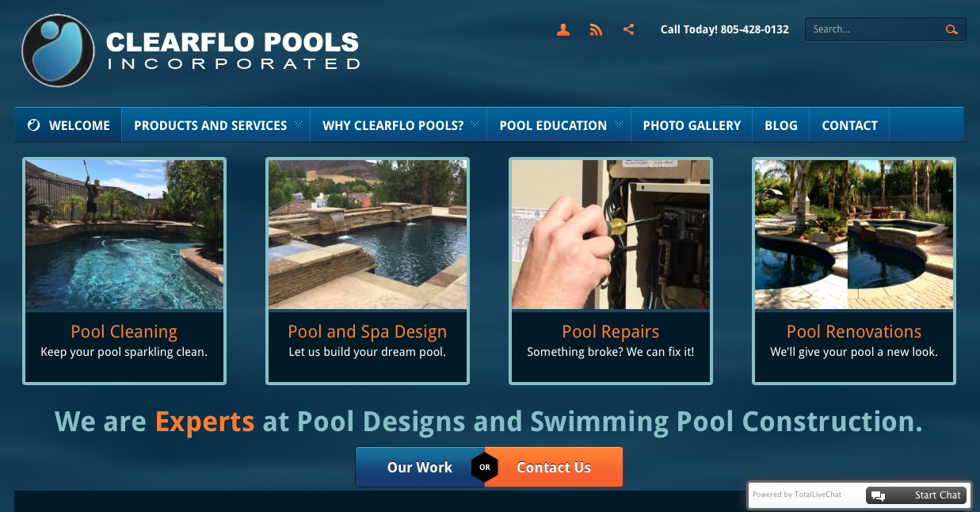980x512 pixels.
Task: Click the orange Contact Us button
Action: [x=554, y=468]
